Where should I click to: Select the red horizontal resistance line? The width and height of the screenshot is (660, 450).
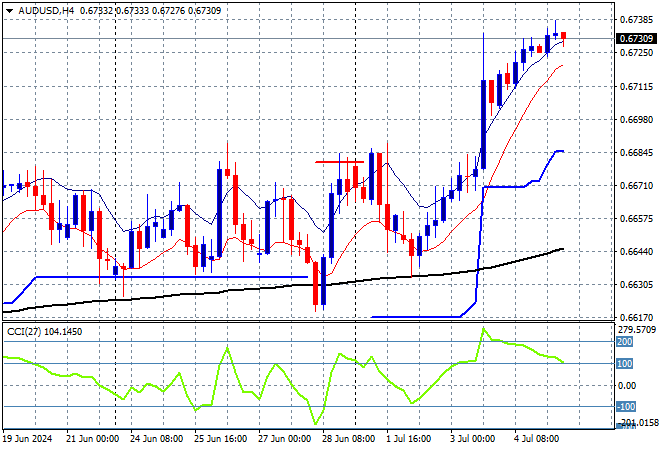(339, 162)
